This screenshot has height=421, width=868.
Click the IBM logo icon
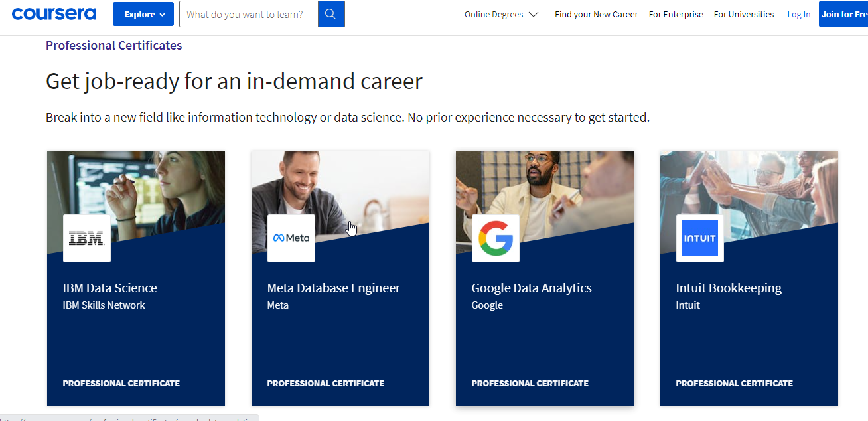[x=87, y=238]
